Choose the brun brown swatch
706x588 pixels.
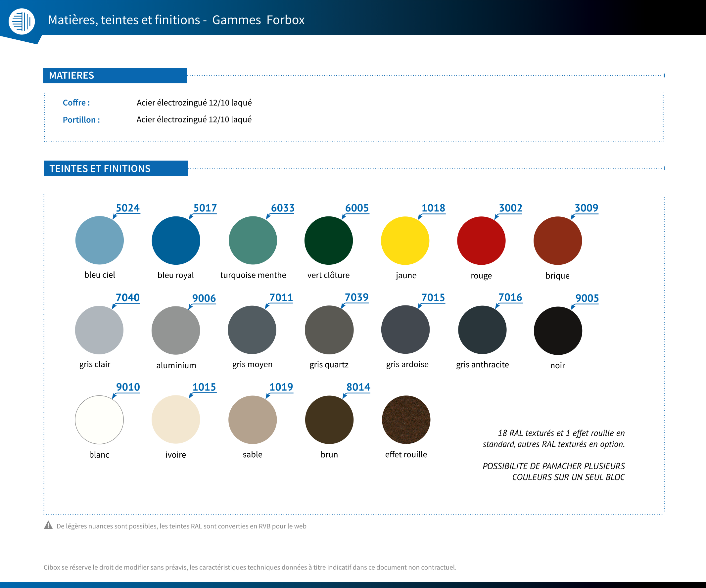[x=329, y=420]
